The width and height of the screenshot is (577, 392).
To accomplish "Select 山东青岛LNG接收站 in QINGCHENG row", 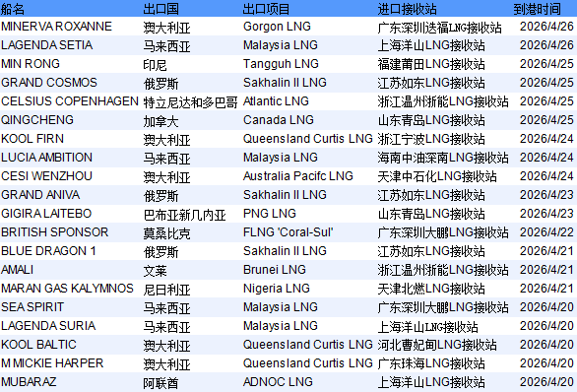I will (431, 121).
